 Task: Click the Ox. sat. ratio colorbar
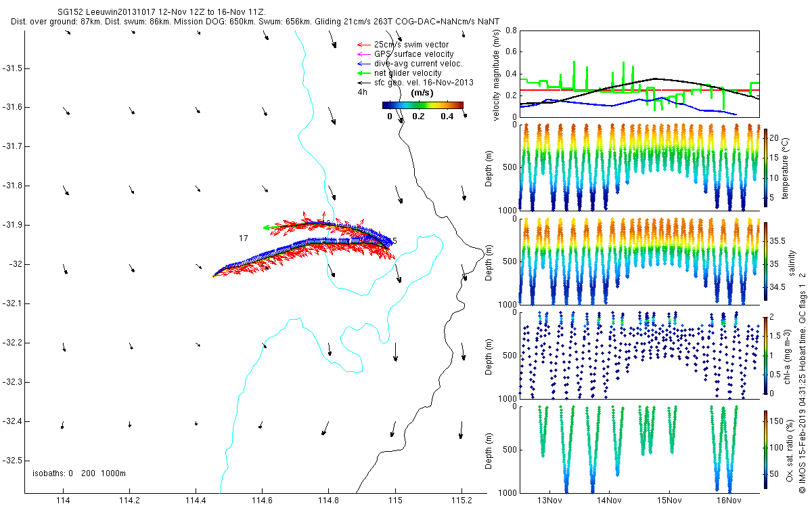[x=765, y=450]
